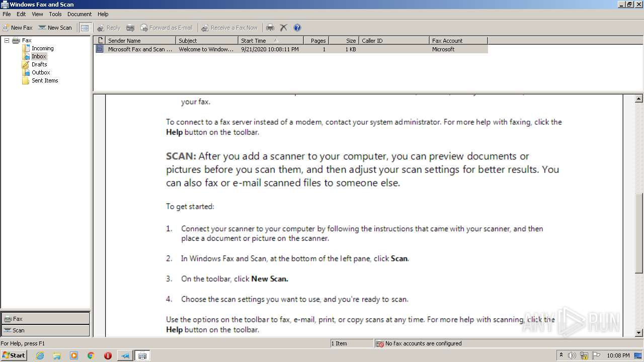Open the Outbox folder

click(41, 72)
